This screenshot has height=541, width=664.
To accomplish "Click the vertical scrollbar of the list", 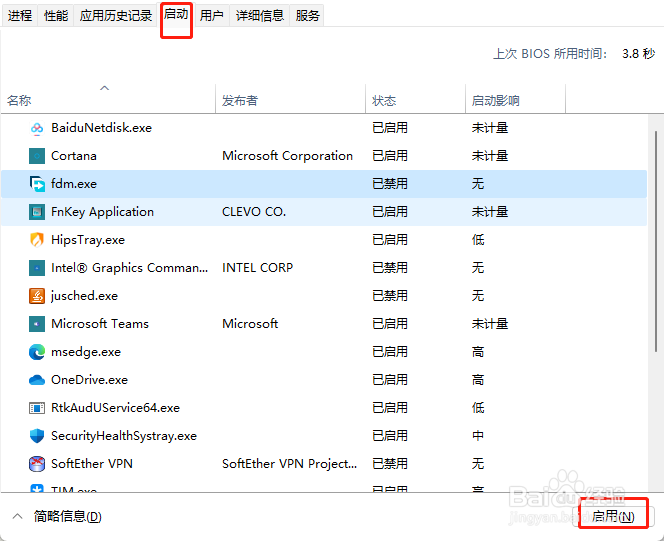I will [x=656, y=241].
